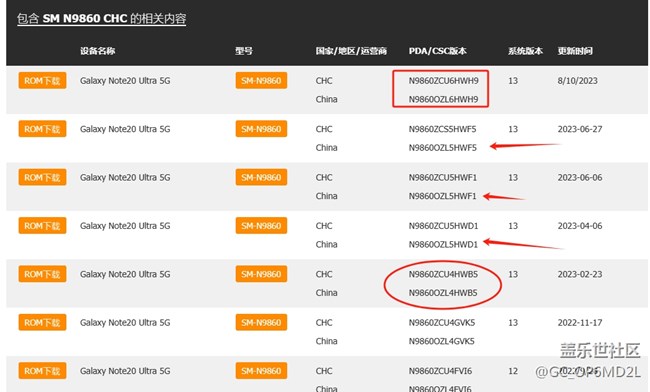Click ROM下载 for the 2023-02-23 firmware

pyautogui.click(x=42, y=274)
